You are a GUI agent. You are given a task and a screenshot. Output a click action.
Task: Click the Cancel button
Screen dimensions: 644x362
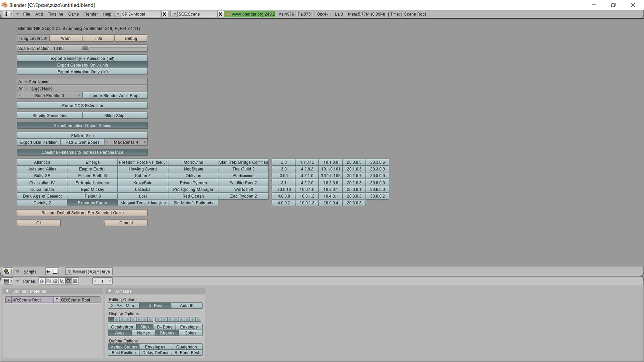pos(126,223)
